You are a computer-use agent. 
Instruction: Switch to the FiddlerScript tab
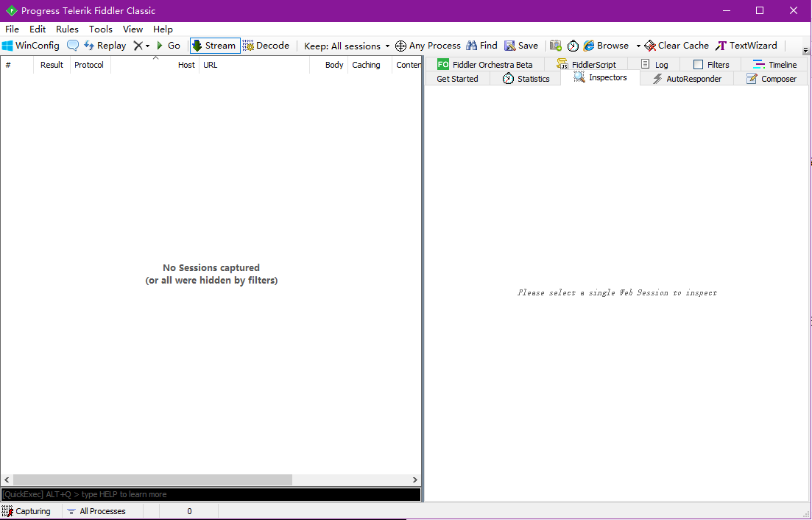coord(586,64)
